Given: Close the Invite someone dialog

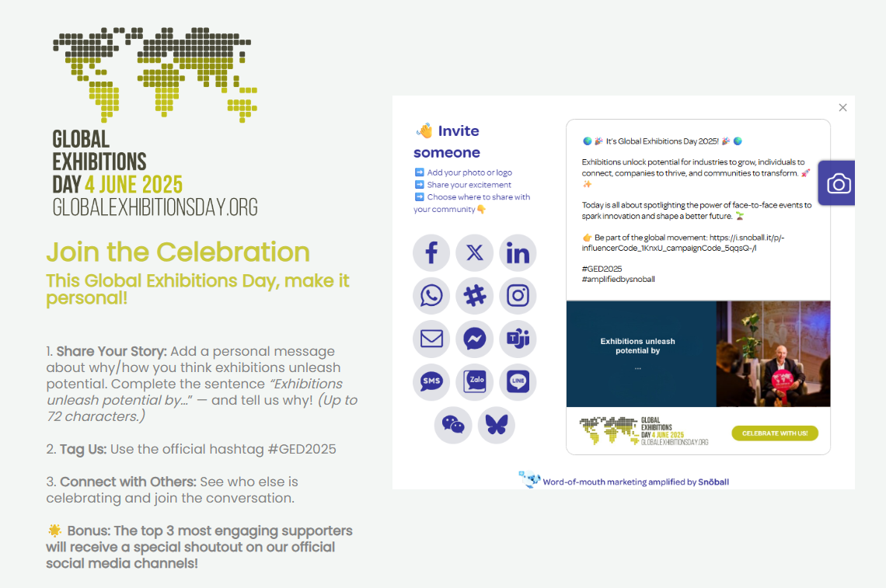Looking at the screenshot, I should (x=842, y=108).
